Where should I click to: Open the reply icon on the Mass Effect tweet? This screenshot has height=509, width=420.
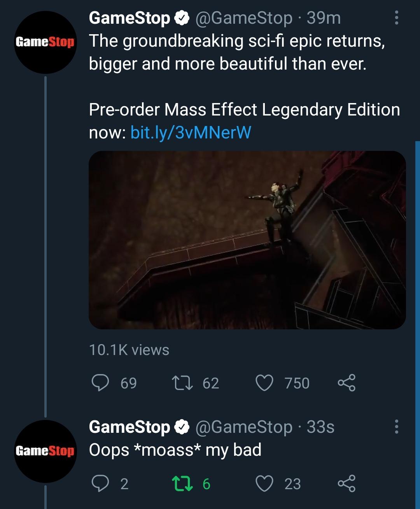100,383
